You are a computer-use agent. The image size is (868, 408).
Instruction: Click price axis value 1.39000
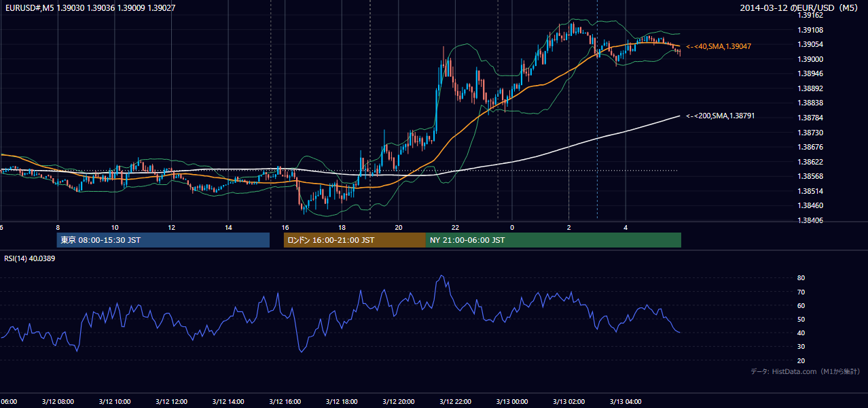click(810, 59)
